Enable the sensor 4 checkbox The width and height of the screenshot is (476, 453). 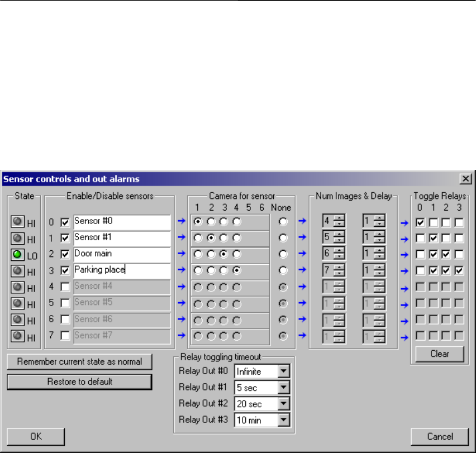point(64,287)
